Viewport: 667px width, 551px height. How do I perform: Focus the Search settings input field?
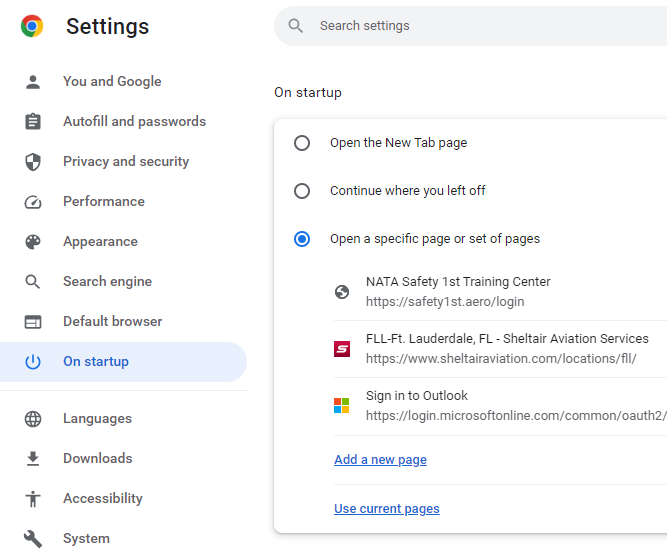click(470, 26)
